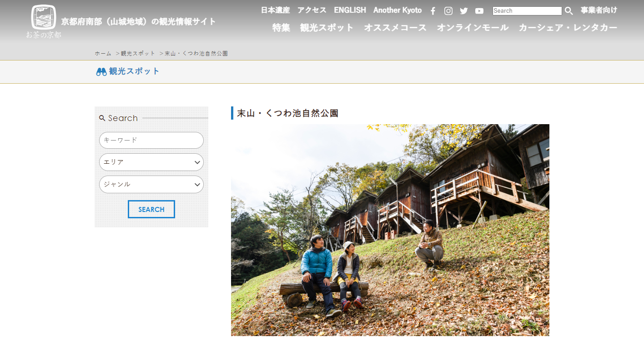Click the park cabins photo
Viewport: 644px width, 337px height.
coord(390,230)
